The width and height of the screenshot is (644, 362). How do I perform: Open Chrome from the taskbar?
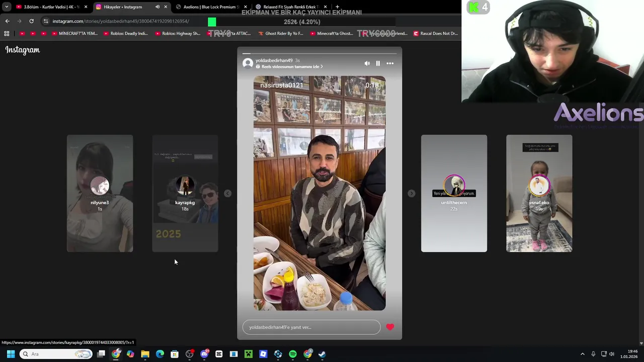[116, 354]
